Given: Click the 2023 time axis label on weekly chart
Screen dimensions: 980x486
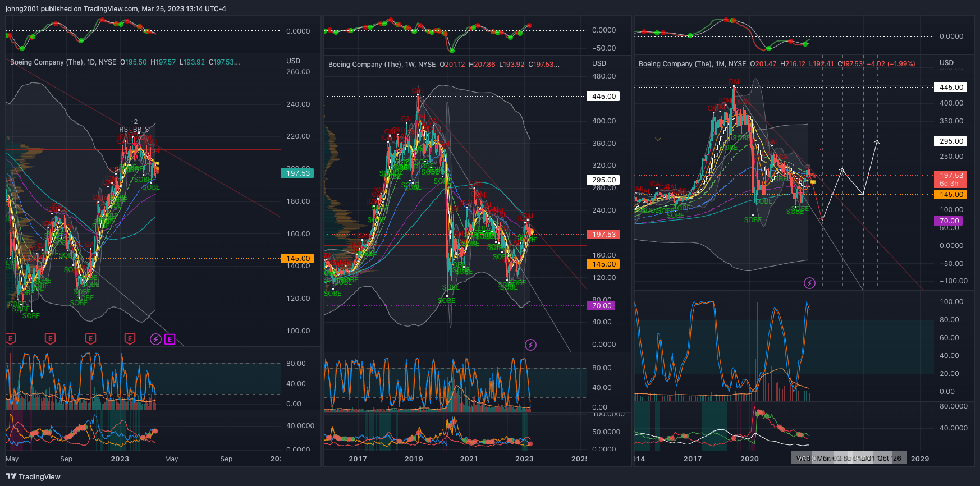Looking at the screenshot, I should click(x=524, y=459).
